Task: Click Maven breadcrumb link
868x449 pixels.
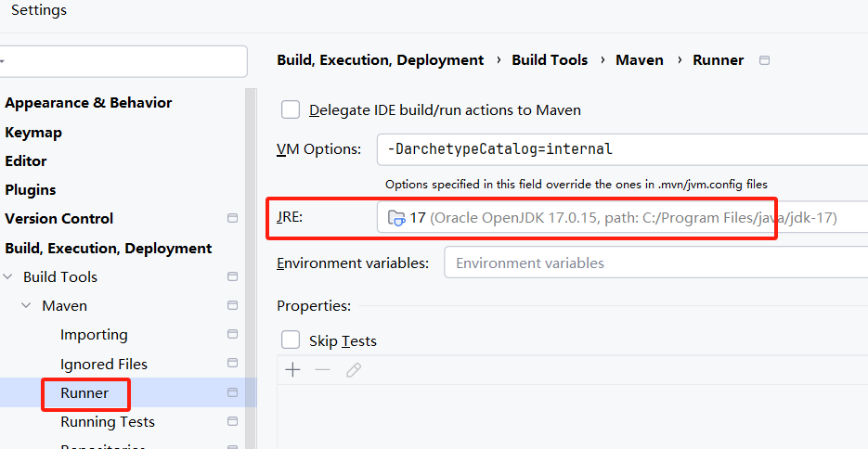Action: [640, 60]
